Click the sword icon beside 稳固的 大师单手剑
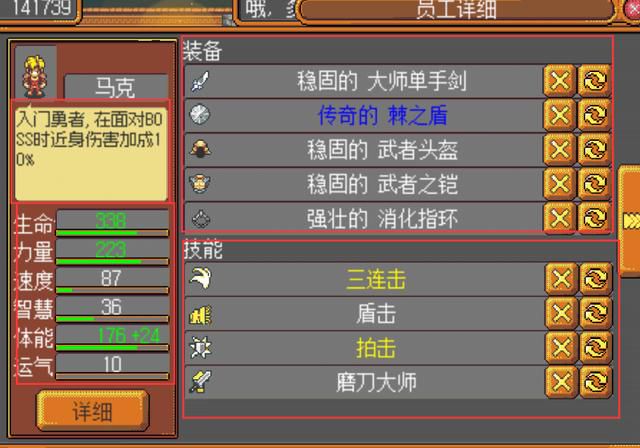Viewport: 640px width, 448px height. [x=200, y=81]
